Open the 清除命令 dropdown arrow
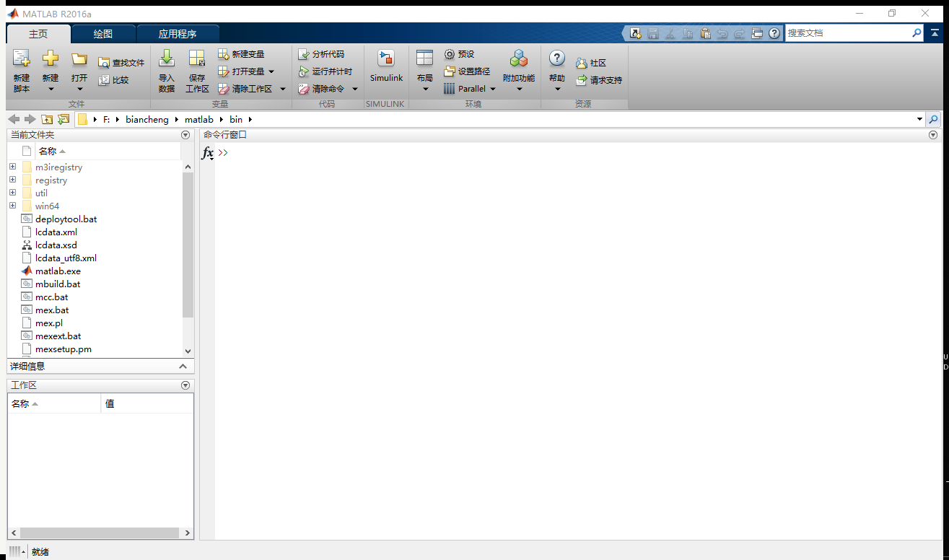This screenshot has width=949, height=560. click(355, 89)
